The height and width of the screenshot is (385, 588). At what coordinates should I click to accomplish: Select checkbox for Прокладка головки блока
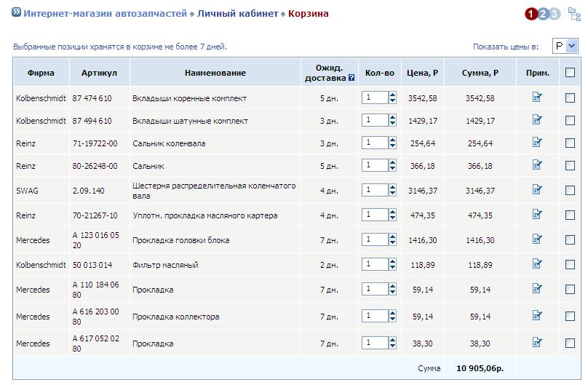click(570, 239)
